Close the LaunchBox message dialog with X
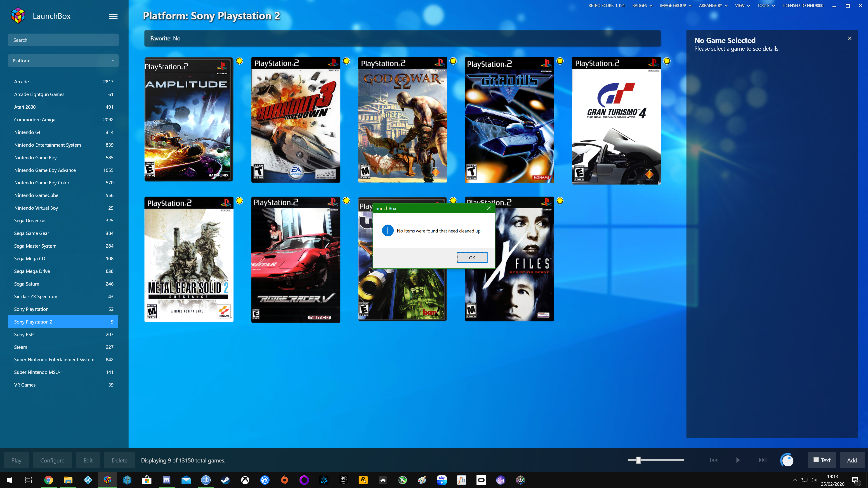This screenshot has width=868, height=488. pos(488,208)
